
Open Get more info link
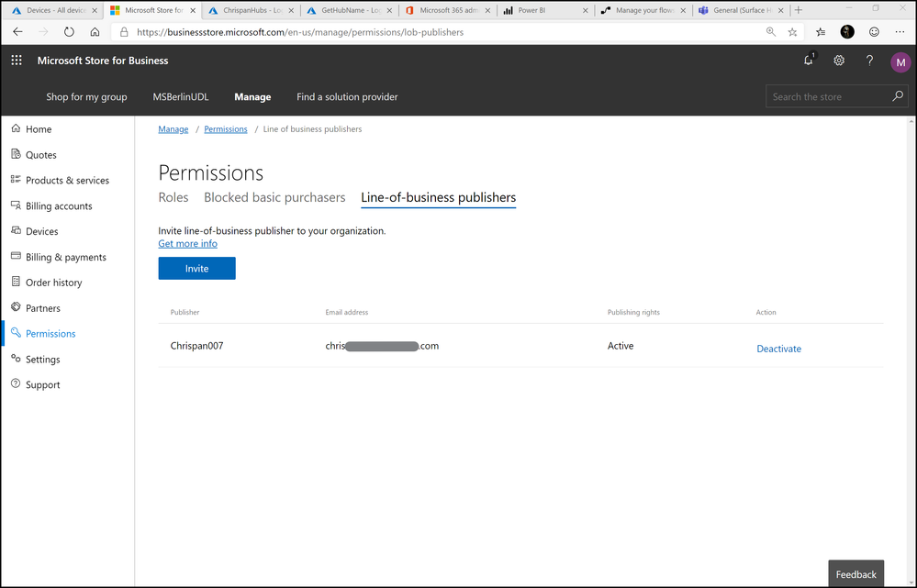point(188,244)
